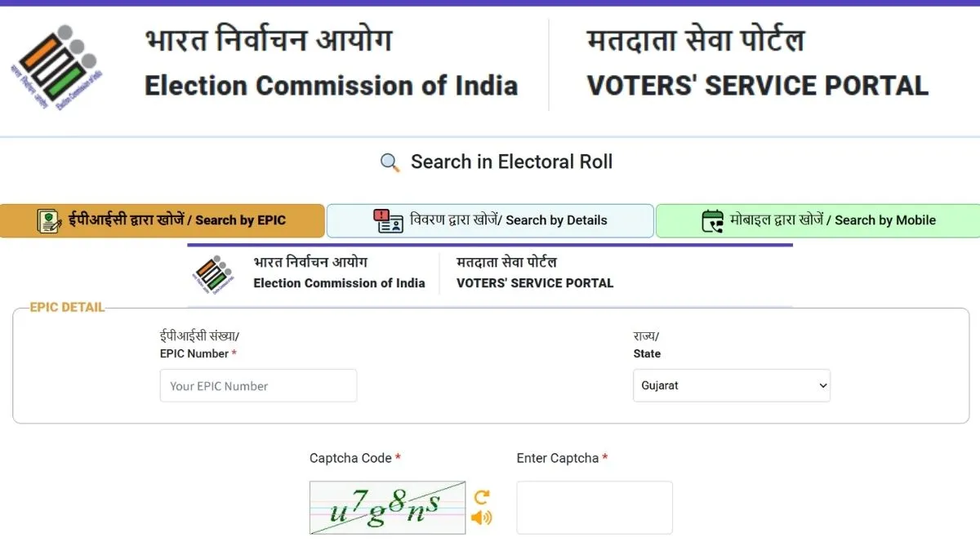Click the Election Commission of India heading text
The height and width of the screenshot is (551, 980).
click(331, 85)
